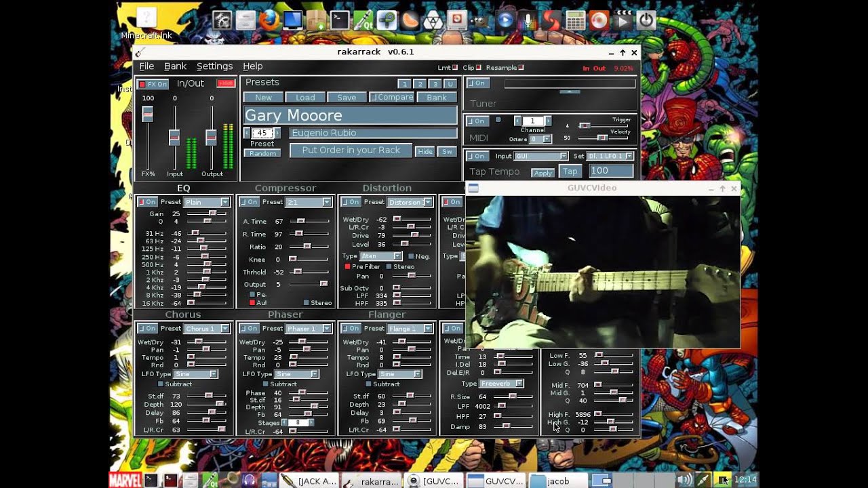The width and height of the screenshot is (868, 488).
Task: Open the Chorus LFO Type dropdown
Action: point(196,374)
